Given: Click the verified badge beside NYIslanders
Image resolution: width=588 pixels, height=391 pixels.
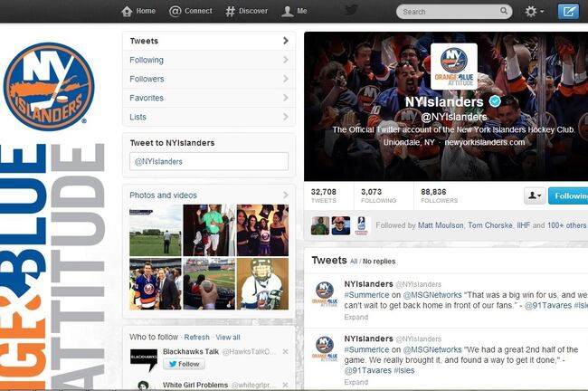Looking at the screenshot, I should (x=495, y=101).
